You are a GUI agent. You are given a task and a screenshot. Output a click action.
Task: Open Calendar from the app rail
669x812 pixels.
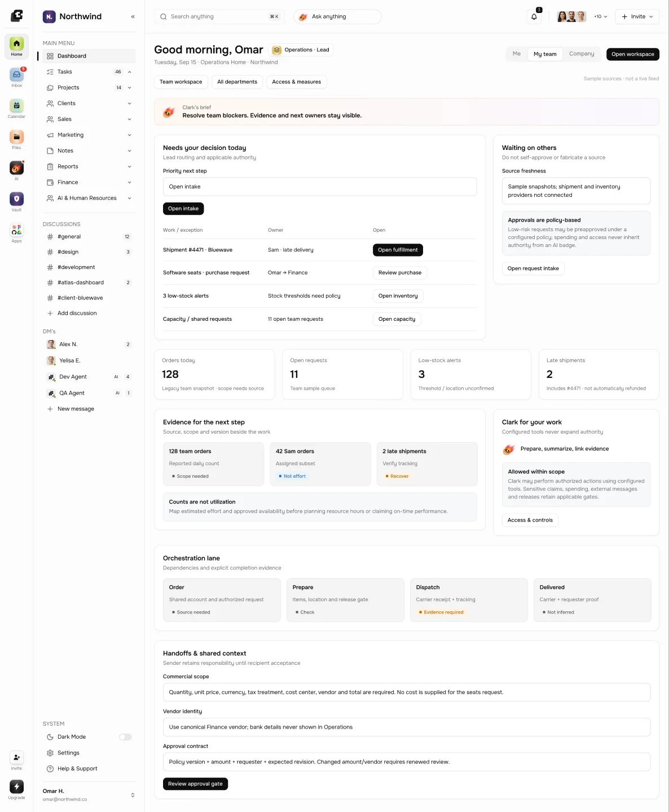click(x=16, y=106)
